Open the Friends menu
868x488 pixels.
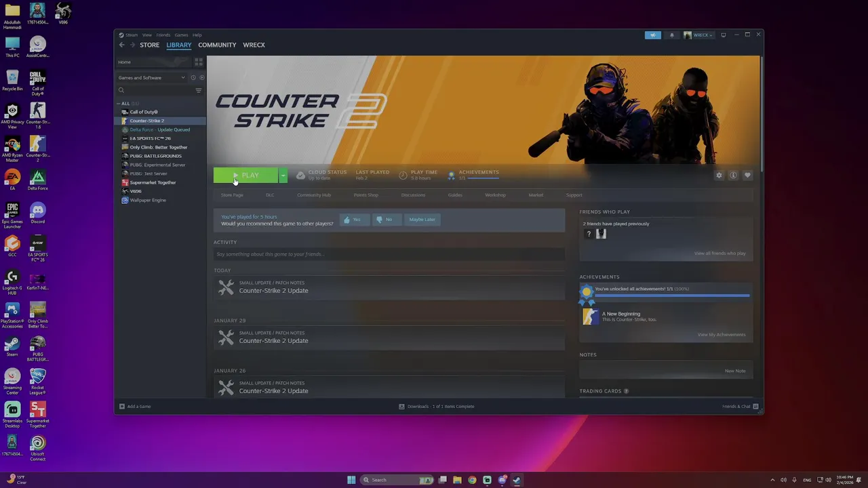(x=163, y=35)
